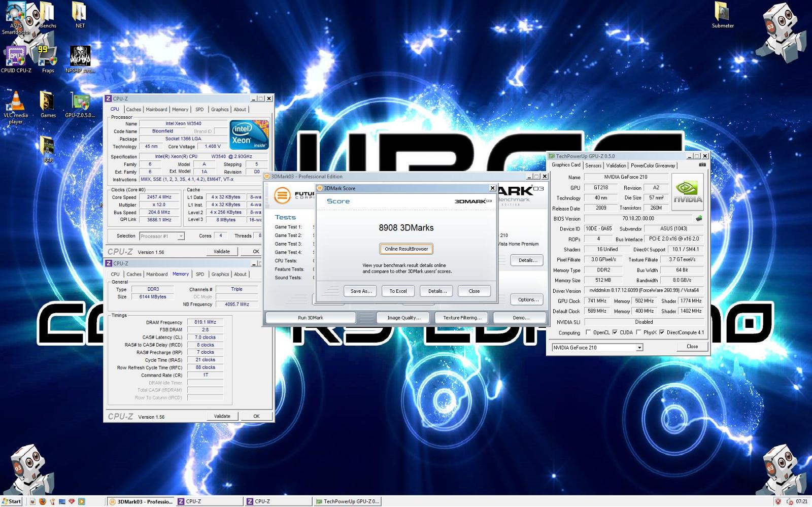Click the red gem quick launch icon
Screen dimensions: 812x507
[x=72, y=501]
